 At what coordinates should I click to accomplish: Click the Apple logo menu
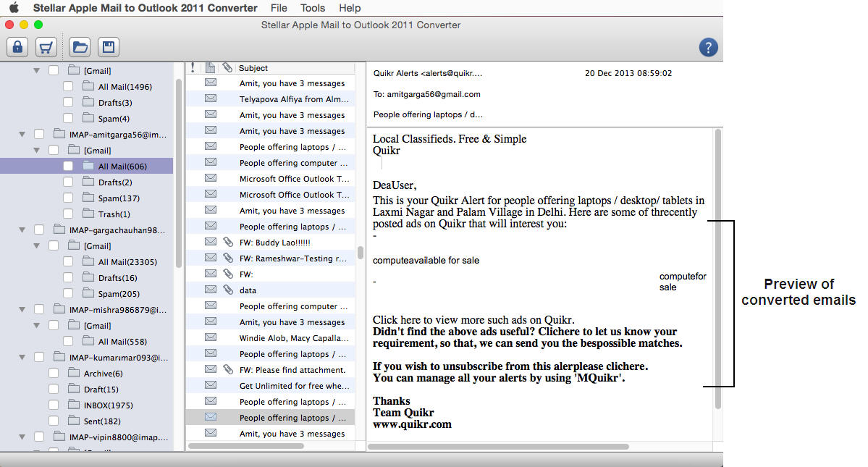13,8
